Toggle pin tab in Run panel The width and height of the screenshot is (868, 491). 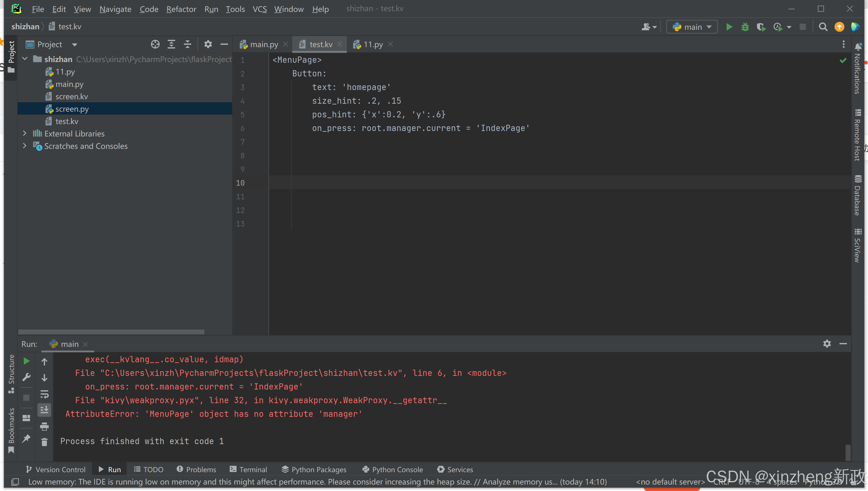(26, 438)
